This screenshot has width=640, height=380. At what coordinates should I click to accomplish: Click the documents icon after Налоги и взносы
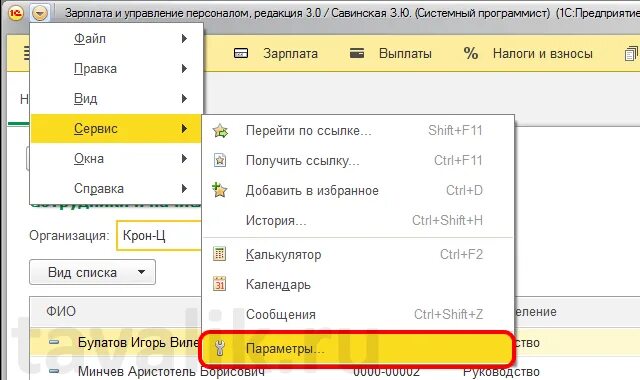631,53
